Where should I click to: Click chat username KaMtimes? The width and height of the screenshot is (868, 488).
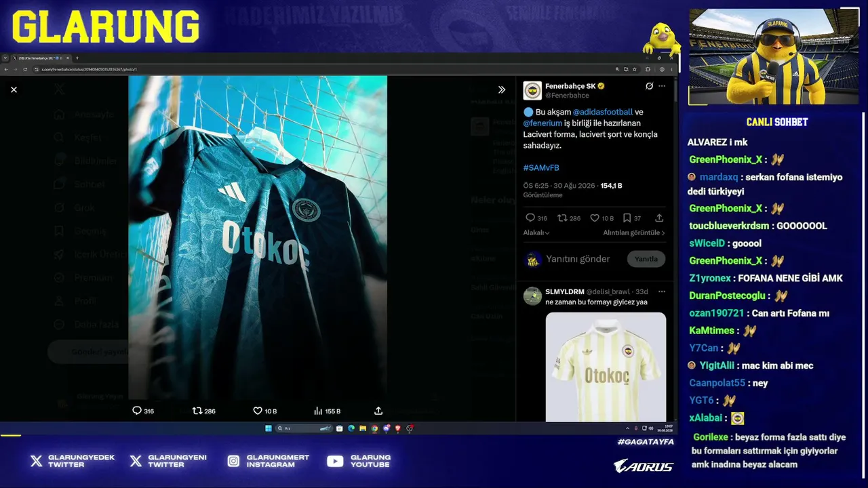tap(711, 330)
